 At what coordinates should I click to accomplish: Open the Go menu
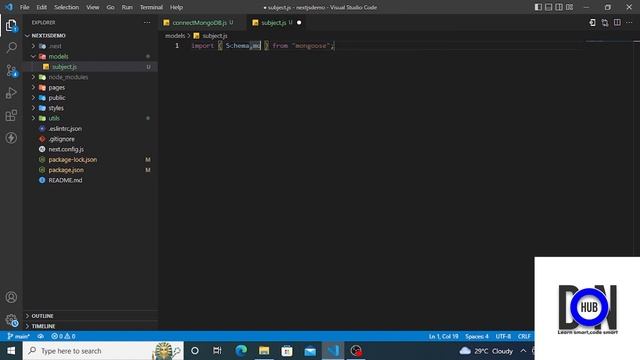[x=110, y=7]
